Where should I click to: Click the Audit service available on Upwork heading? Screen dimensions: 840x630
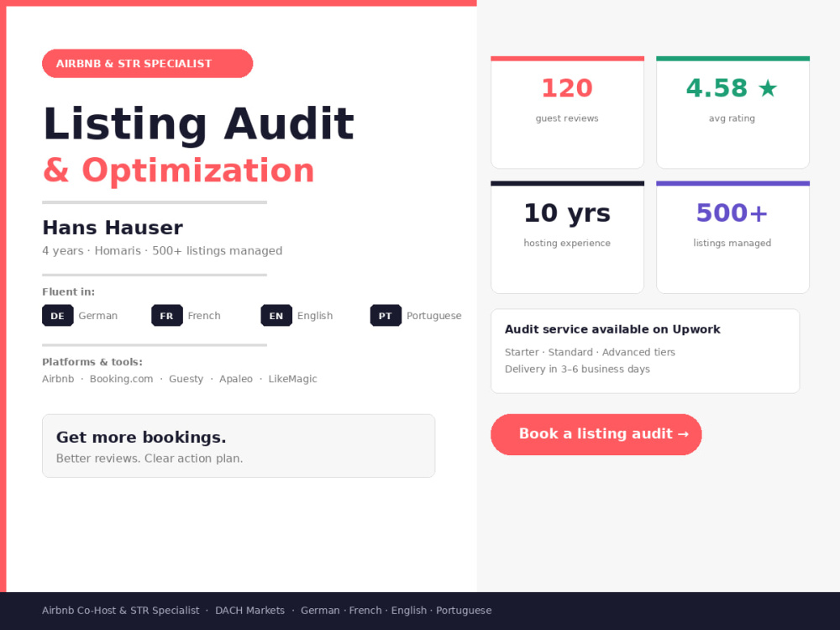[612, 329]
